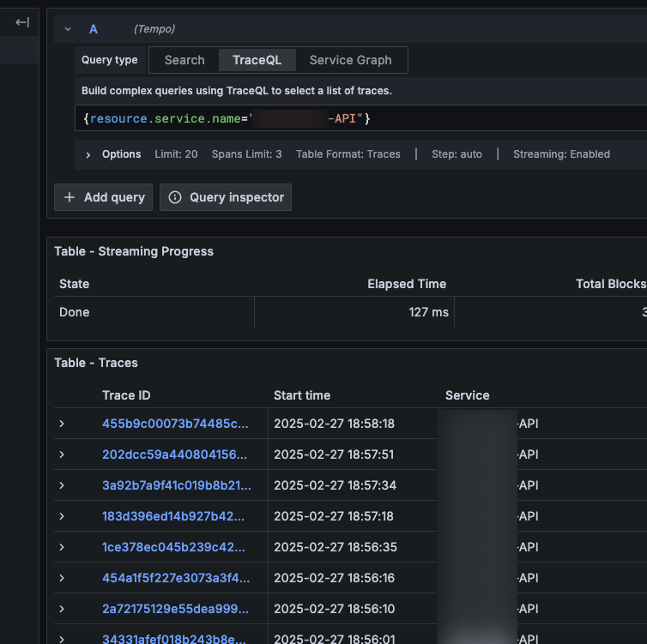Click the collapse sidebar arrow icon

point(22,23)
